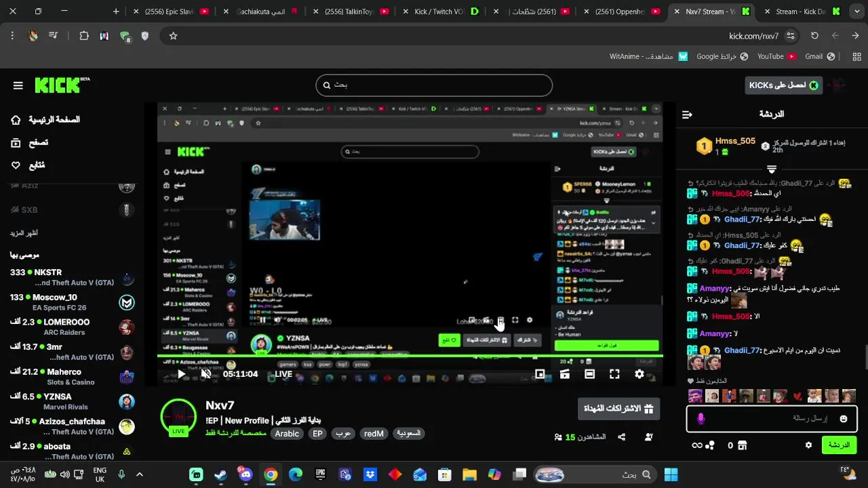Click the purple microphone chat icon
This screenshot has height=488, width=868.
(x=701, y=419)
